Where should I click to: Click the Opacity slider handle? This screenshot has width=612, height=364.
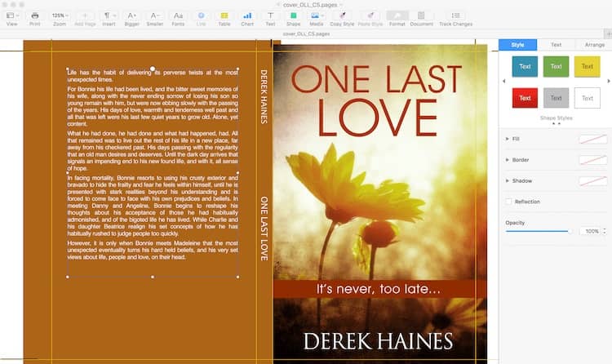point(570,231)
